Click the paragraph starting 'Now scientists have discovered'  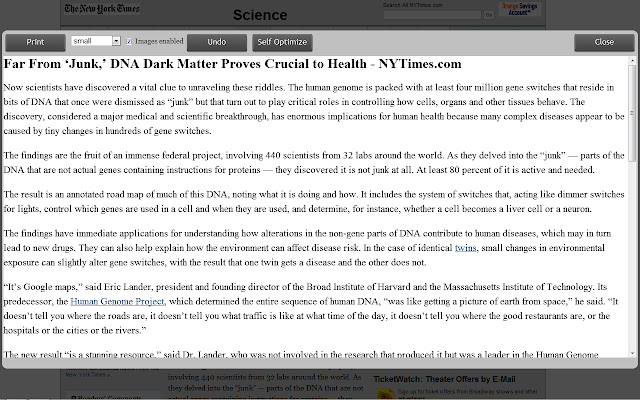pos(314,109)
